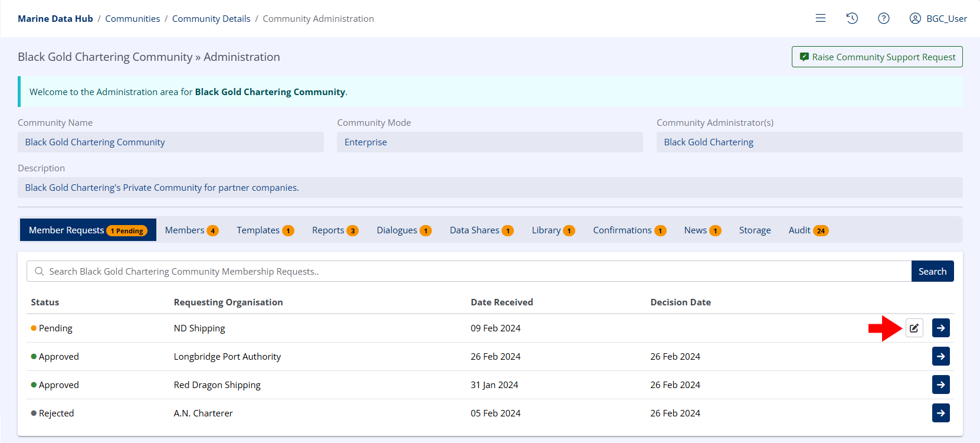Go to the Dialogues tab

tap(404, 230)
